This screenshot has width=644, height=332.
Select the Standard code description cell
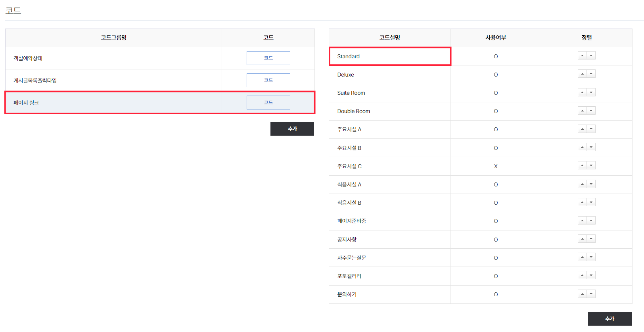point(349,56)
